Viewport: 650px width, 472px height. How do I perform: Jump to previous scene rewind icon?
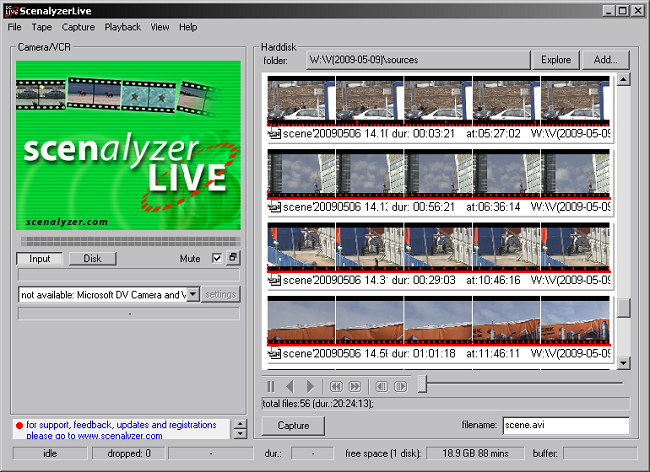pyautogui.click(x=336, y=387)
